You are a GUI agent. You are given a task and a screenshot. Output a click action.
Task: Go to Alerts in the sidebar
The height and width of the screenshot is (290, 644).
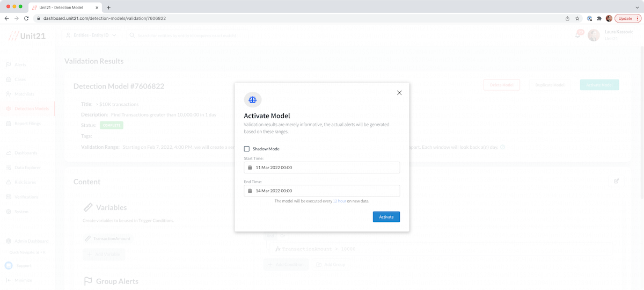pos(16,64)
